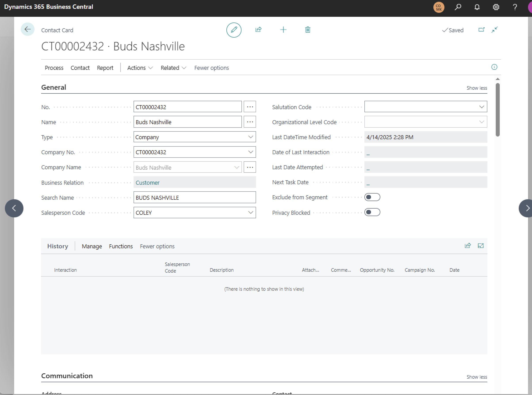Screen dimensions: 532x395
Task: Go to next record arrow
Action: click(526, 208)
